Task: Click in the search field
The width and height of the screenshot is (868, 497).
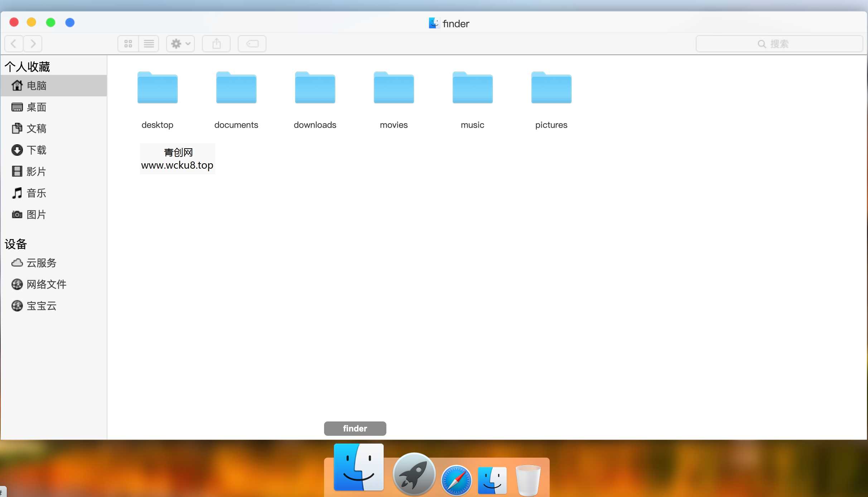Action: 779,44
